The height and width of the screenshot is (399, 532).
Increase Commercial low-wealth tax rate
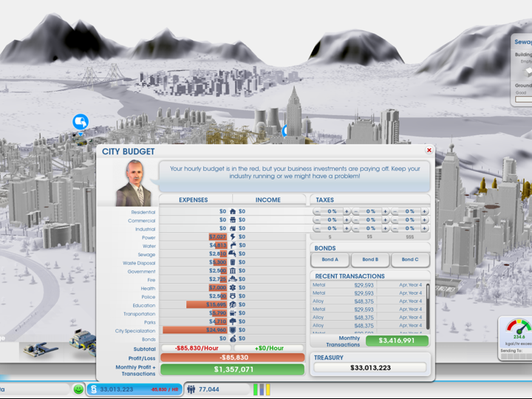[x=347, y=220]
